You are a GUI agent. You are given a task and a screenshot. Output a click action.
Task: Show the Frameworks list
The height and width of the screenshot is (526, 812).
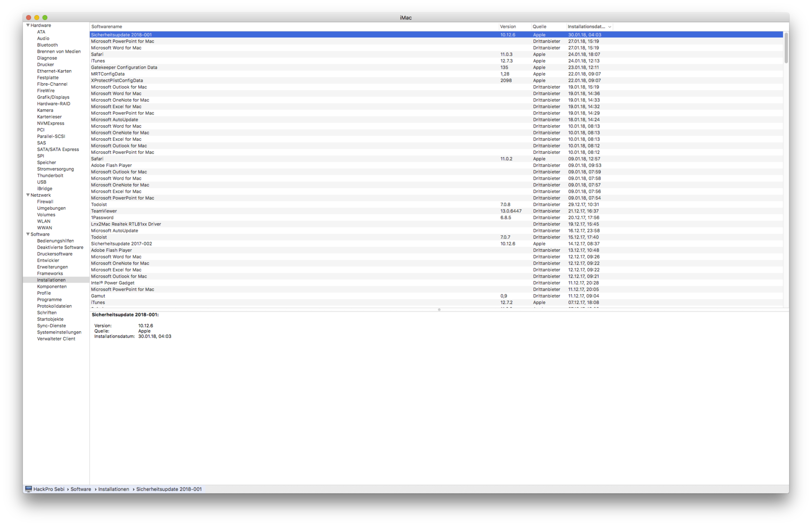(50, 274)
